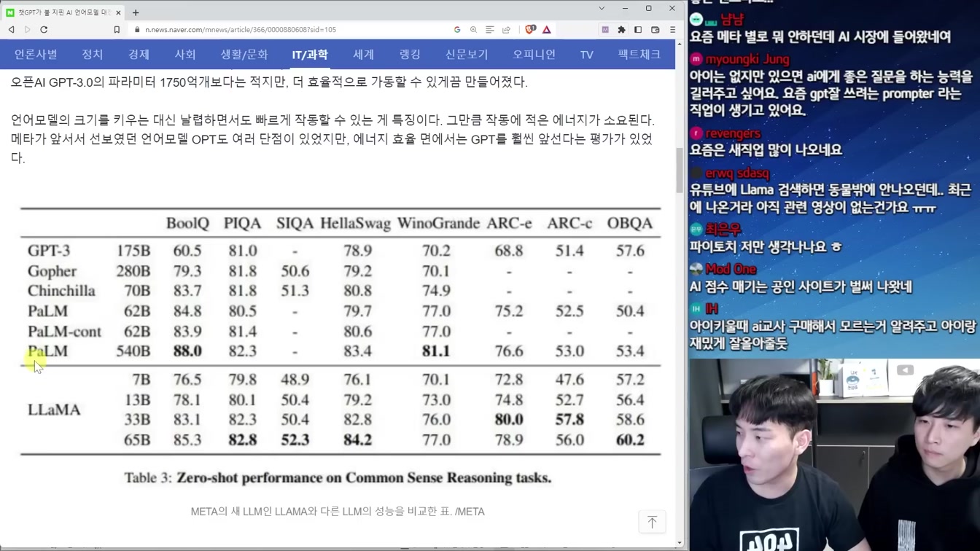980x551 pixels.
Task: Open the 팩트체크 section
Action: (x=639, y=55)
